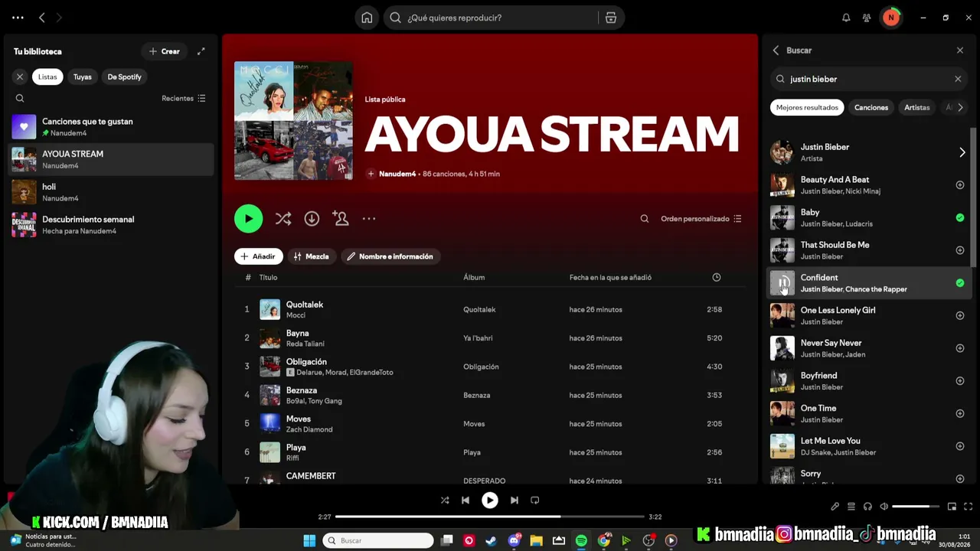Add Never Say Never to playlist
Image resolution: width=980 pixels, height=551 pixels.
click(960, 348)
